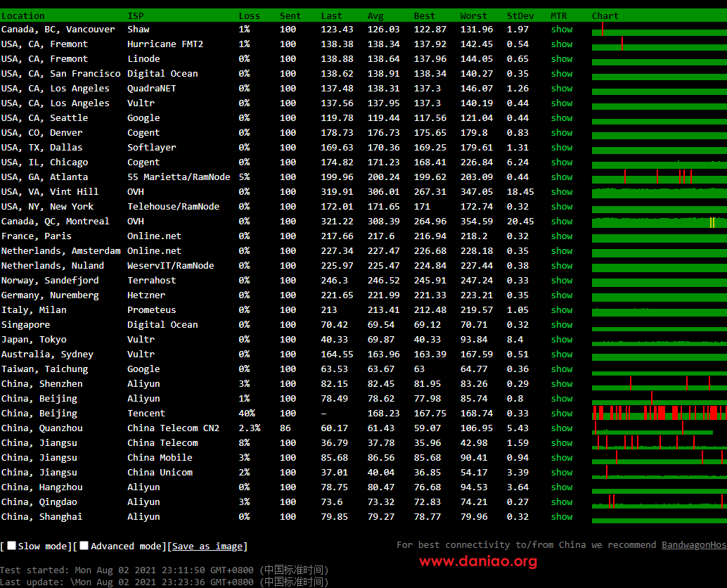Click the Save as image link

point(207,547)
